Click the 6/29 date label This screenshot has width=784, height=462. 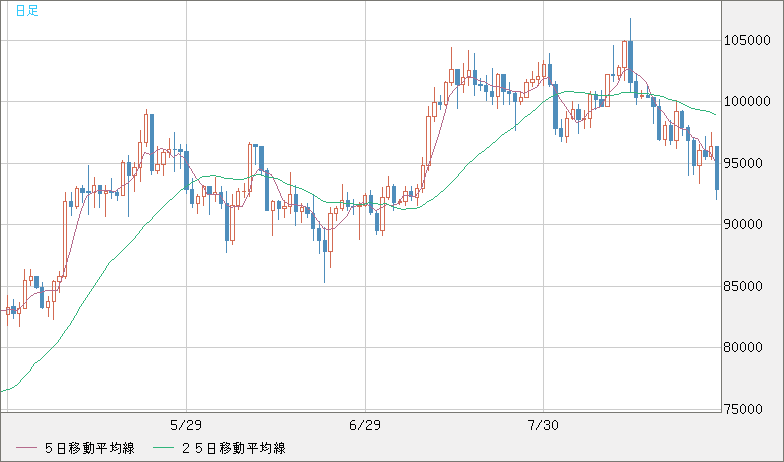365,426
